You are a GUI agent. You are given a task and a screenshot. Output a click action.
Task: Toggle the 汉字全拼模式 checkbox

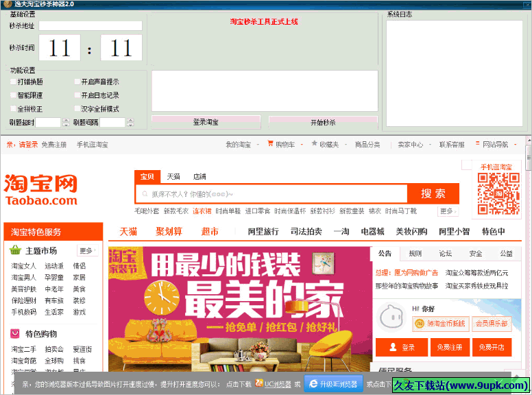point(77,108)
